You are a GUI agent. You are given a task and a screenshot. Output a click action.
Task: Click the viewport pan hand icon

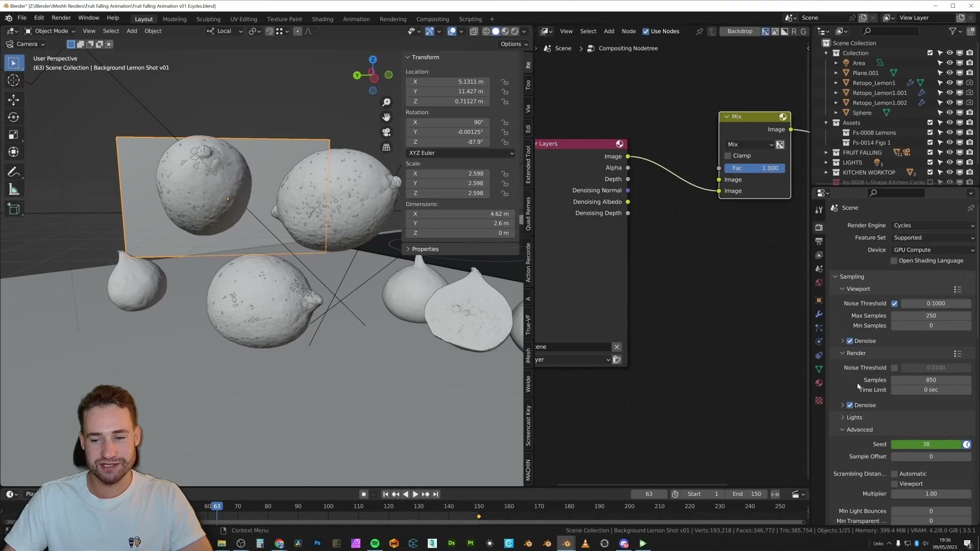[386, 117]
